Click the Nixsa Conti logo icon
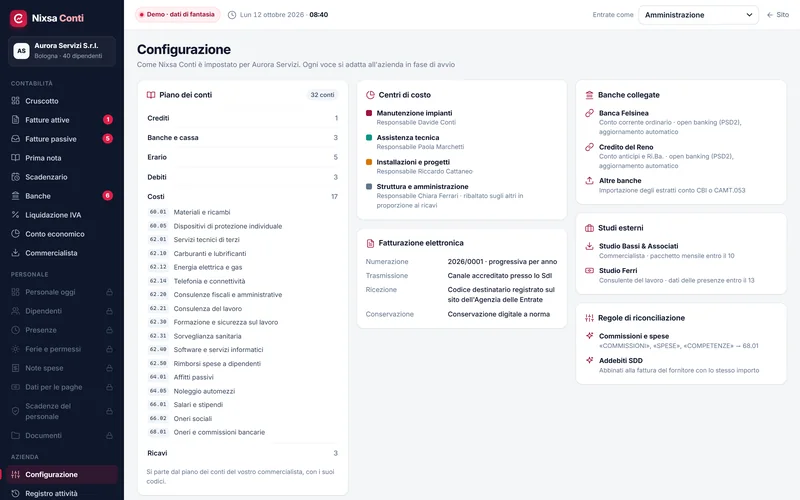The height and width of the screenshot is (500, 800). (x=18, y=18)
